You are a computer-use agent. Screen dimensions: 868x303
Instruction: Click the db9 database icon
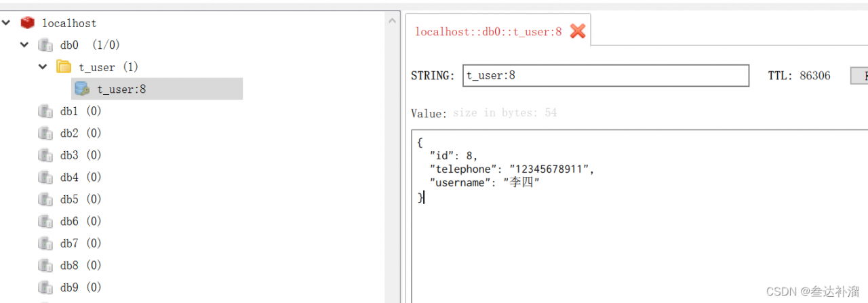45,287
